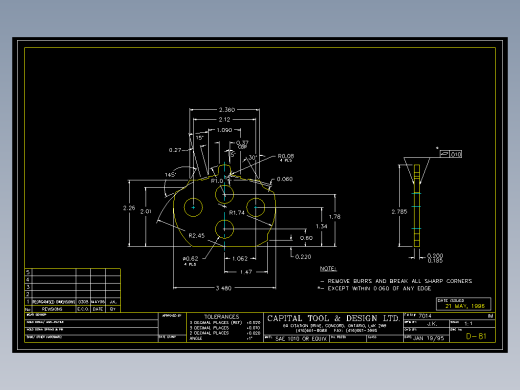Click the CAPITAL TOOL & DESIGN LTD. title
The image size is (520, 390).
click(333, 318)
